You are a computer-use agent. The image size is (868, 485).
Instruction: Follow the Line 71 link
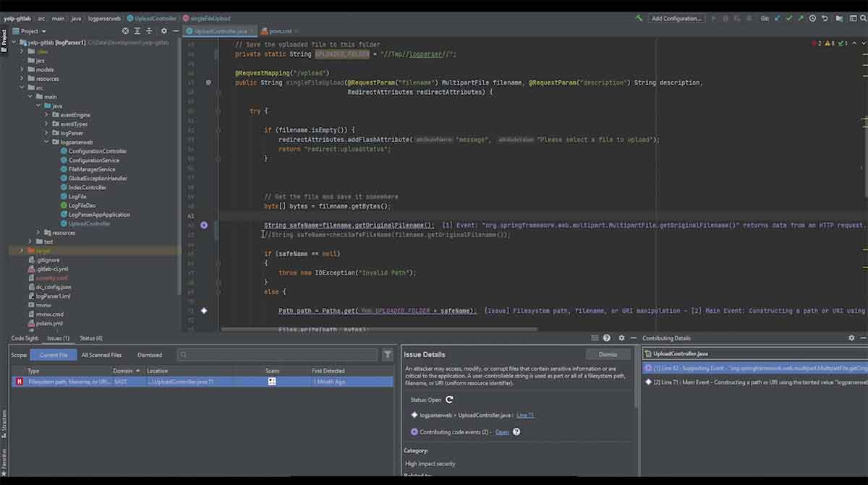coord(525,416)
